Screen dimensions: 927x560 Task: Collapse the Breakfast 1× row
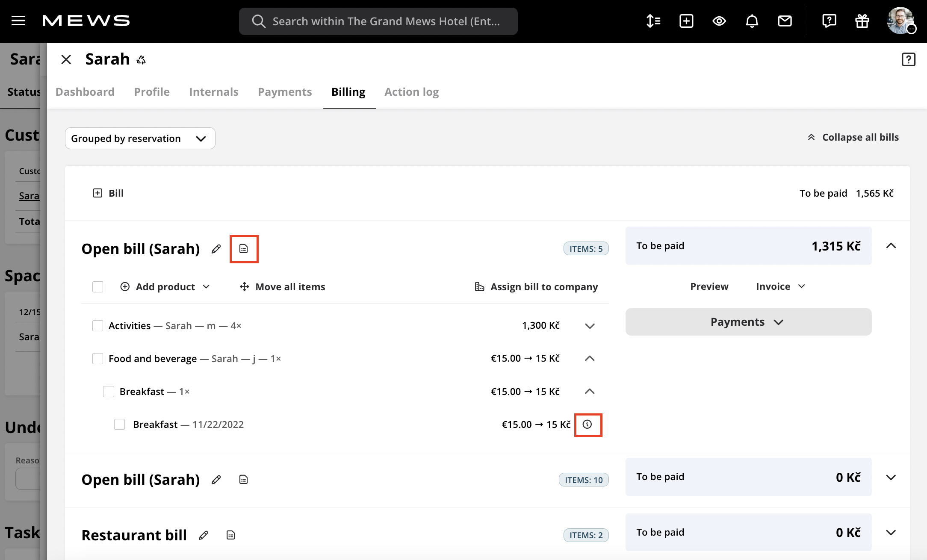coord(590,392)
